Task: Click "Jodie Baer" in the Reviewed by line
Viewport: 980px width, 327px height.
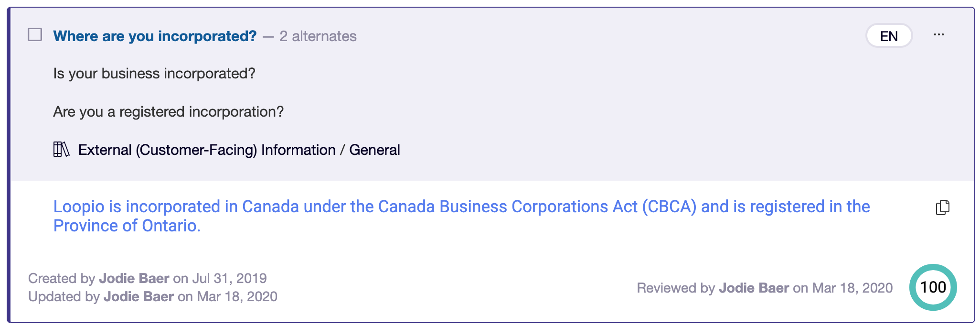Action: [754, 288]
